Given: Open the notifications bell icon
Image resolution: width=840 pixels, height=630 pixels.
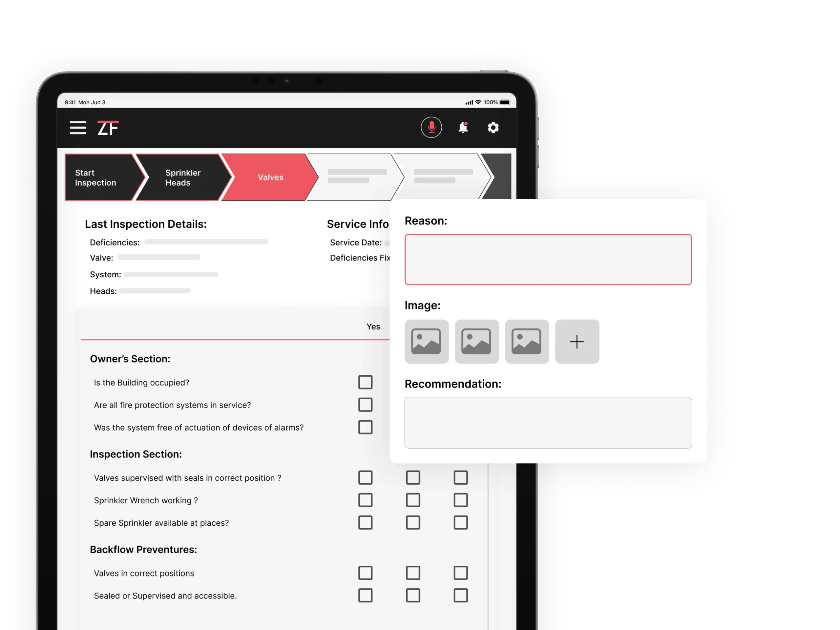Looking at the screenshot, I should coord(463,128).
